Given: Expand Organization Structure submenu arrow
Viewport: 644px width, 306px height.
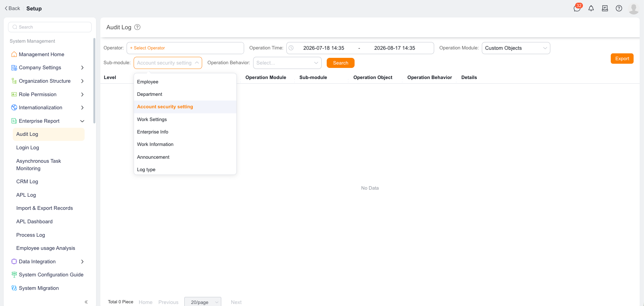Looking at the screenshot, I should pos(82,81).
